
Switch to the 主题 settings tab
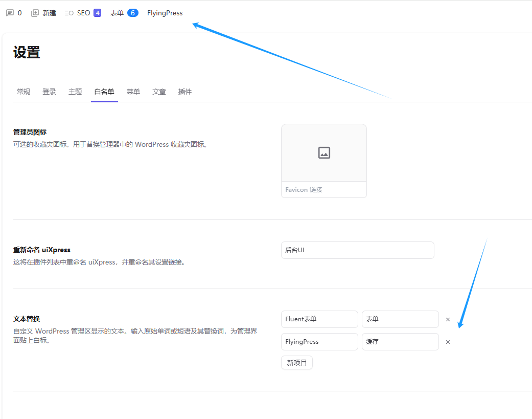75,92
